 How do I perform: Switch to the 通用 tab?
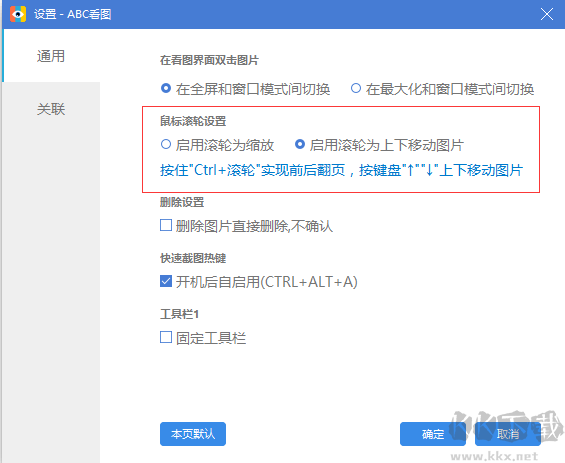point(51,56)
